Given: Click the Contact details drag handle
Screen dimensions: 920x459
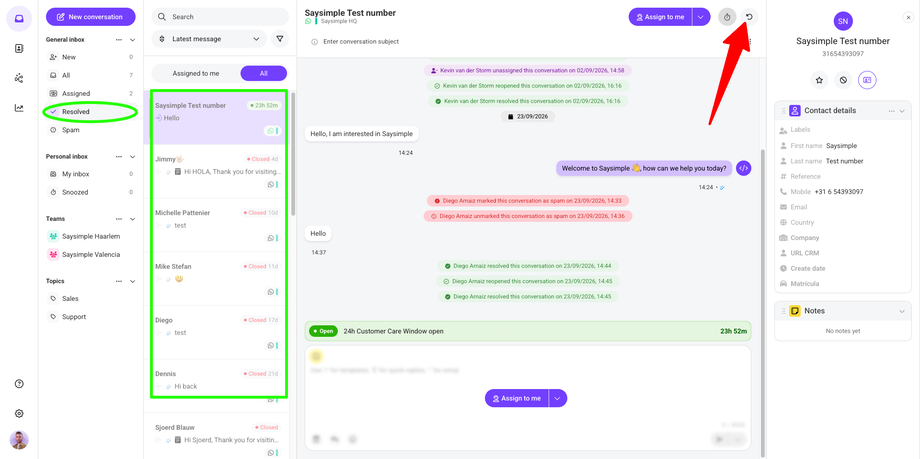Looking at the screenshot, I should (783, 110).
